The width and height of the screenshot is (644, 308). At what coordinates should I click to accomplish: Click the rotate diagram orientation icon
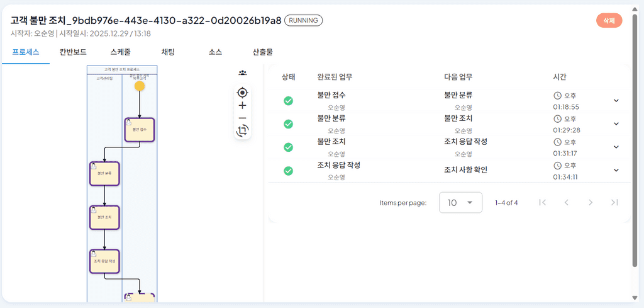click(x=242, y=131)
